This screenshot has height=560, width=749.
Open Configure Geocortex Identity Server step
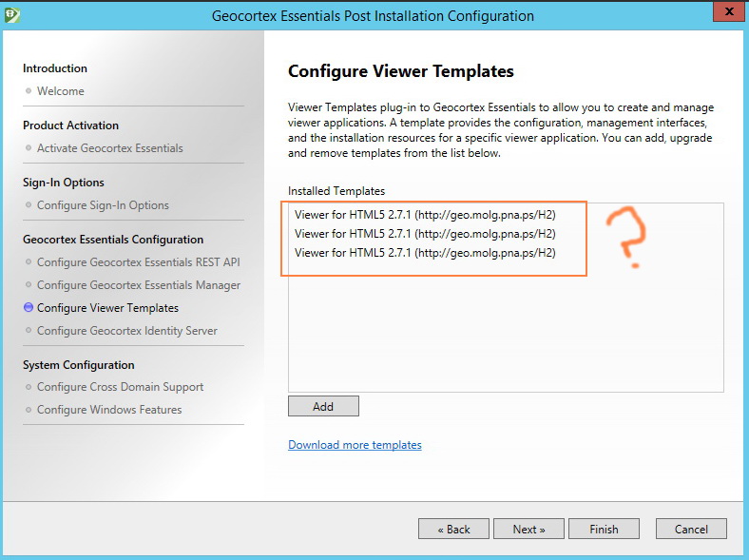tap(127, 331)
